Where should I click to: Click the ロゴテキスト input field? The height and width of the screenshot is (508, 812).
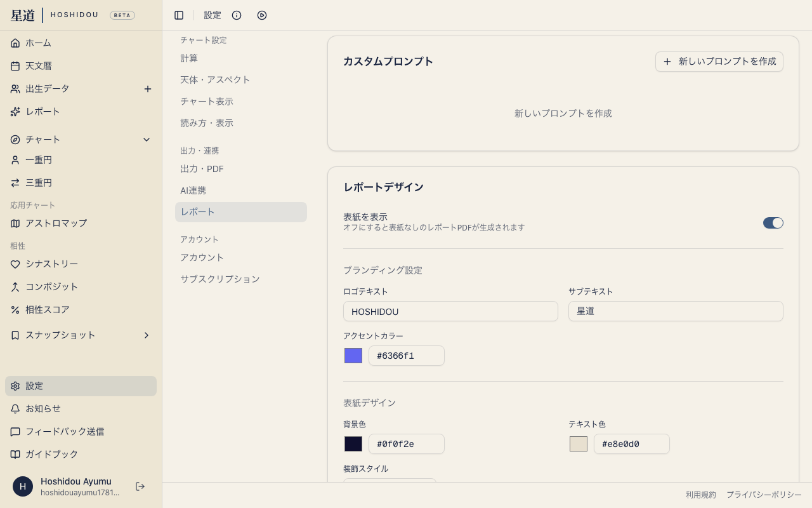(450, 311)
